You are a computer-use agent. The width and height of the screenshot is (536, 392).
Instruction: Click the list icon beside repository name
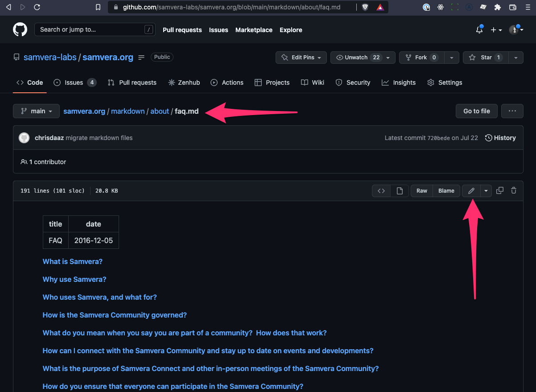coord(141,57)
